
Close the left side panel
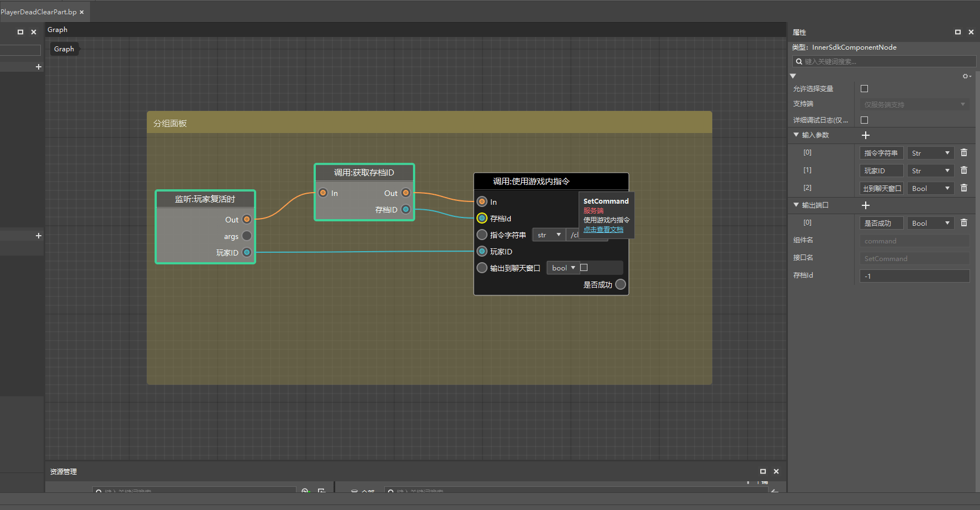pyautogui.click(x=34, y=32)
